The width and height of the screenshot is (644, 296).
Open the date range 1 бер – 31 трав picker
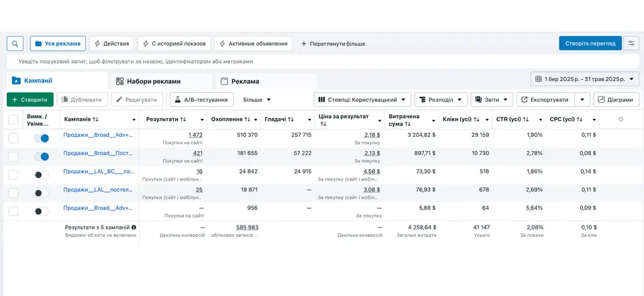[585, 79]
